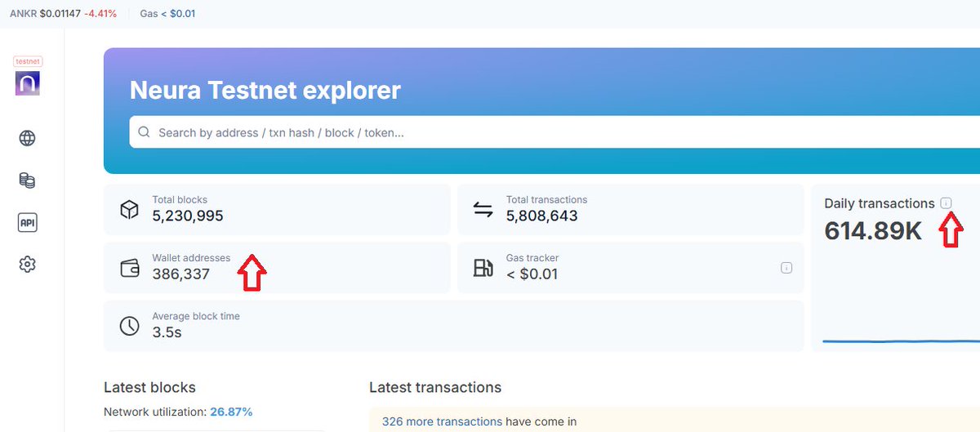Open the Average block time 3.5s card
980x432 pixels.
453,326
